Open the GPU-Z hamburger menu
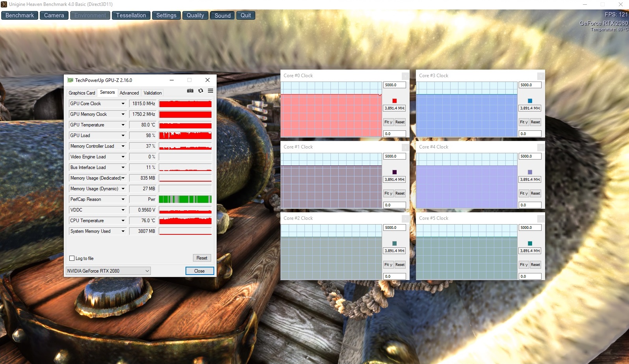Viewport: 629px width, 364px height. coord(211,91)
